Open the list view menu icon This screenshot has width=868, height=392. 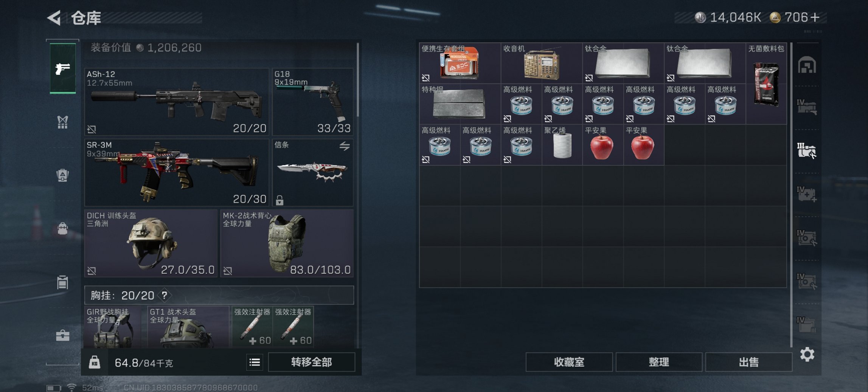click(255, 363)
